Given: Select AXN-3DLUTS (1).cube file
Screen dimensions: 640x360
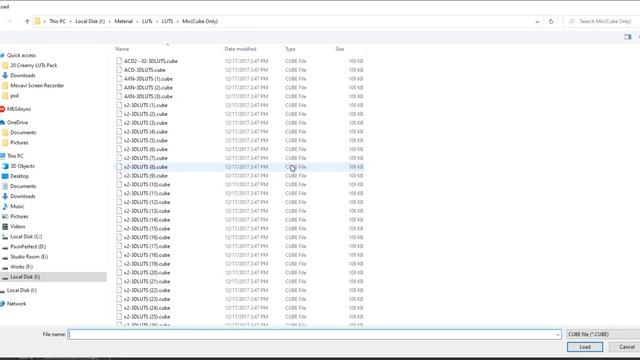Looking at the screenshot, I should click(x=148, y=79).
